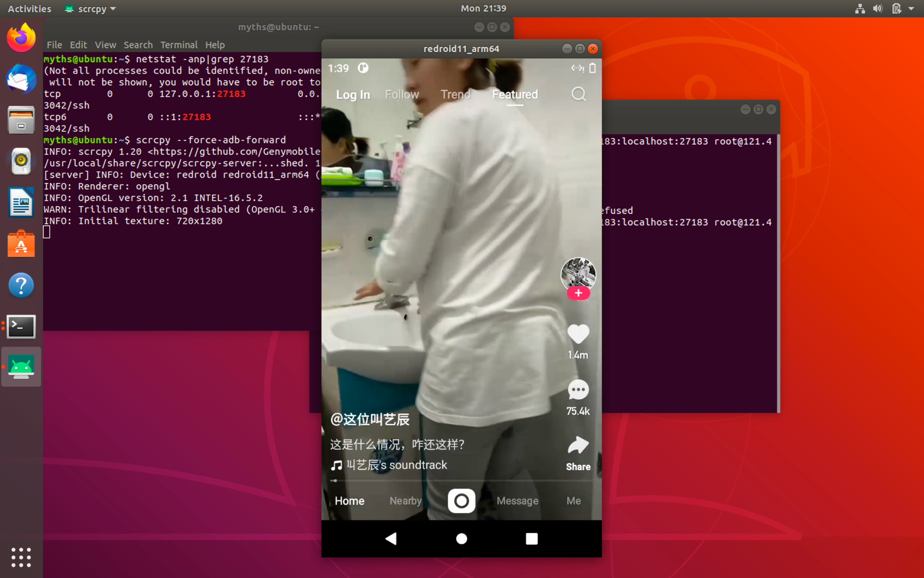Seek using the video progress bar
Image resolution: width=924 pixels, height=578 pixels.
[461, 481]
